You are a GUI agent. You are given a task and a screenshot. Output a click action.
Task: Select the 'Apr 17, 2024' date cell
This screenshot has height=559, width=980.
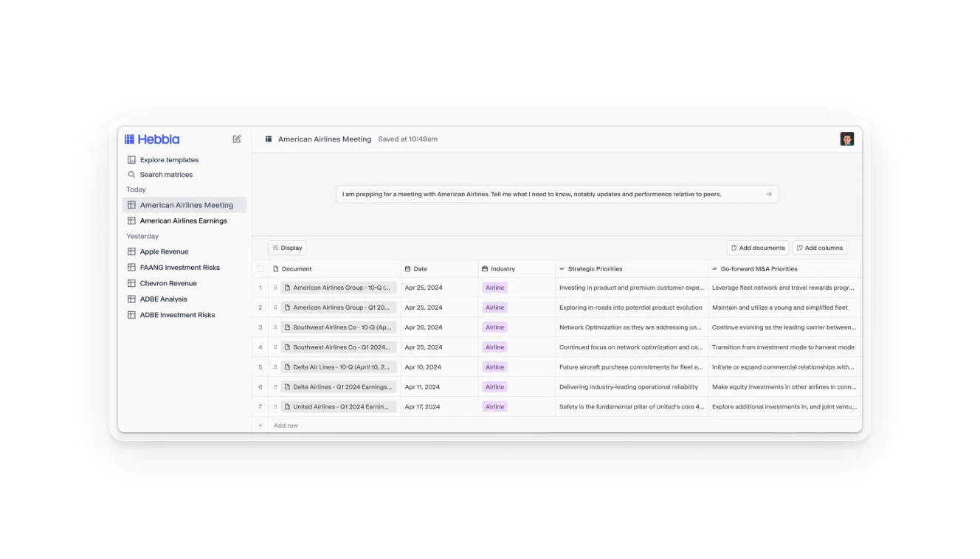439,407
